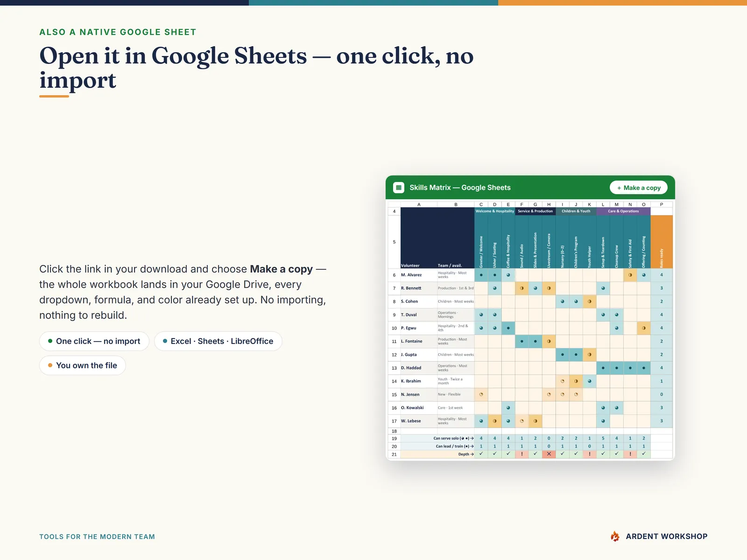Click the 'New · Flexible' availability cell
This screenshot has width=747, height=560.
[x=456, y=395]
